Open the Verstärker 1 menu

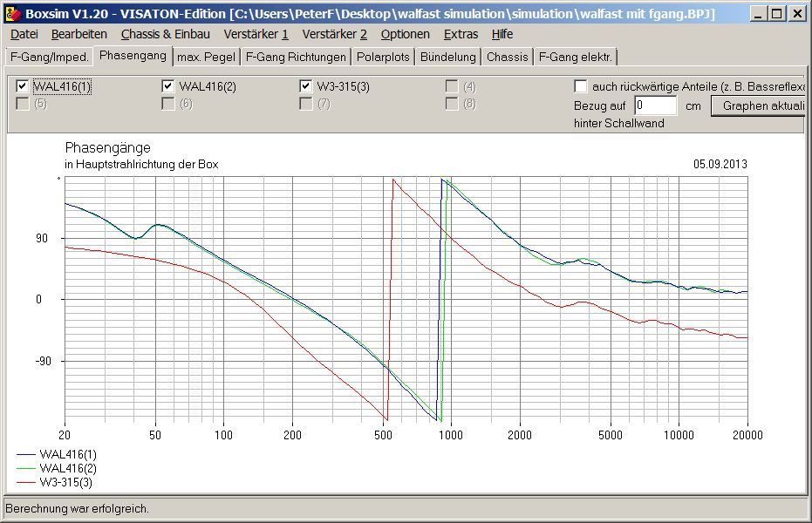pos(256,34)
